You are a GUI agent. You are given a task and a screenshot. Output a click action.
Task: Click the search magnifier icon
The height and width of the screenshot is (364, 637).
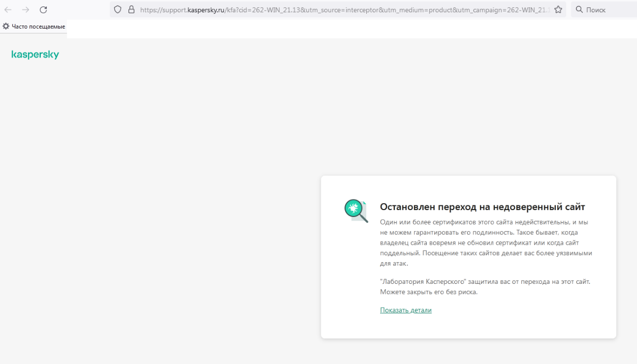click(x=579, y=10)
